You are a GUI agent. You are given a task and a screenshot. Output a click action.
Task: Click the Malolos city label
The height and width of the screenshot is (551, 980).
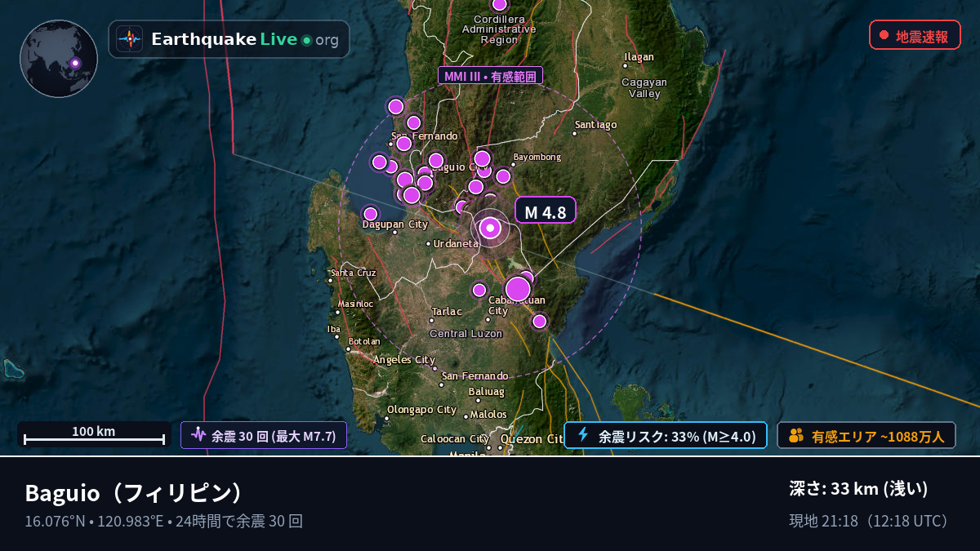pyautogui.click(x=488, y=415)
